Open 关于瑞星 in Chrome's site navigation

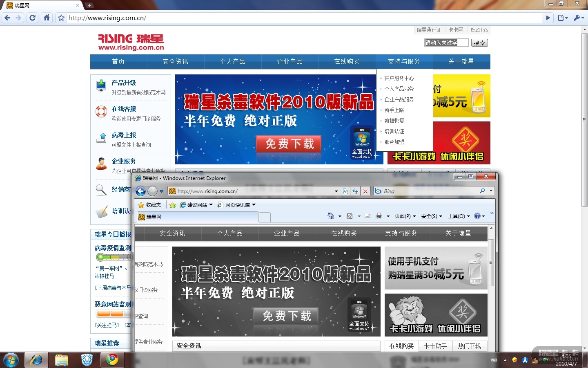click(x=461, y=61)
